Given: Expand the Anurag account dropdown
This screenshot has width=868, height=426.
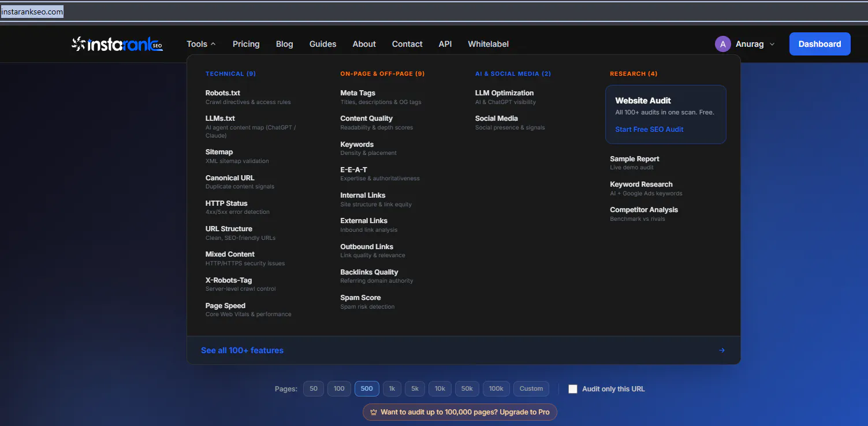Looking at the screenshot, I should click(772, 44).
